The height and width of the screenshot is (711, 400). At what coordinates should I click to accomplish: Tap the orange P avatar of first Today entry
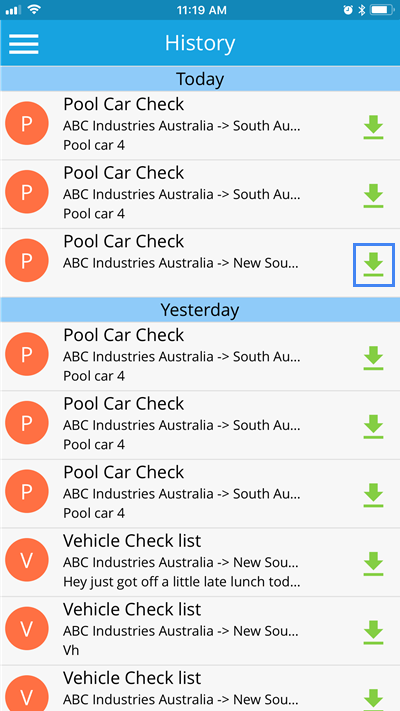tap(27, 123)
